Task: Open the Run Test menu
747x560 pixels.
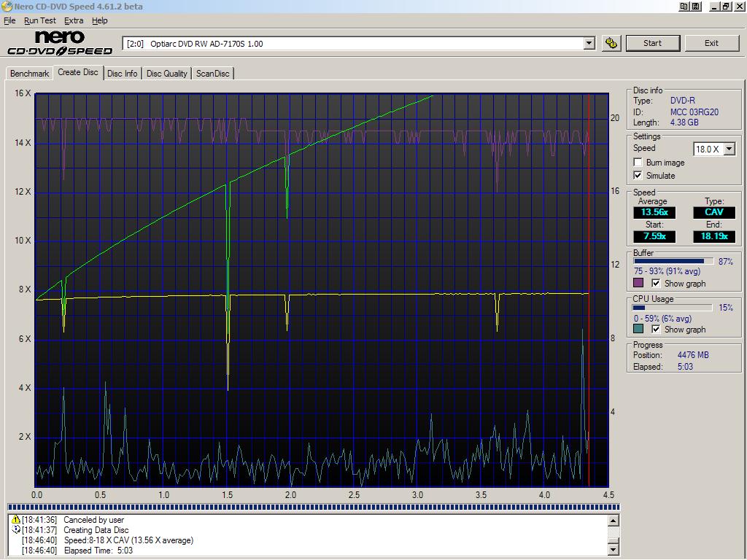Action: (40, 20)
